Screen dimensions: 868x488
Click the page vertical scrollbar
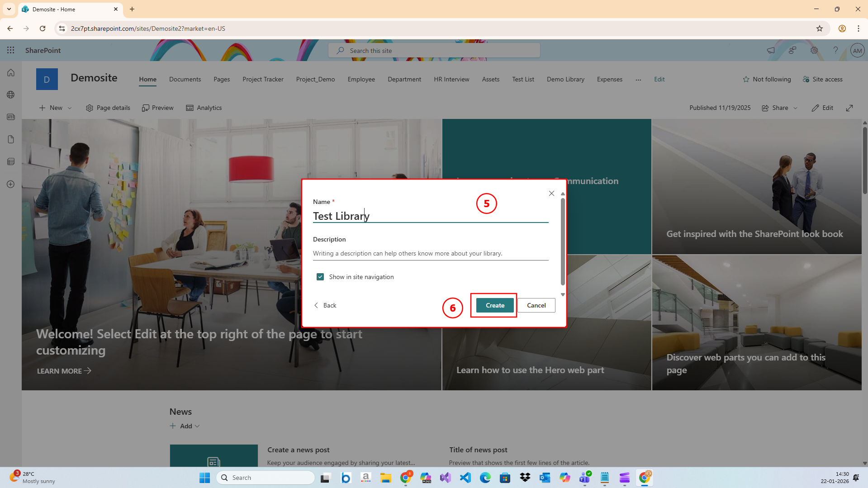click(864, 160)
